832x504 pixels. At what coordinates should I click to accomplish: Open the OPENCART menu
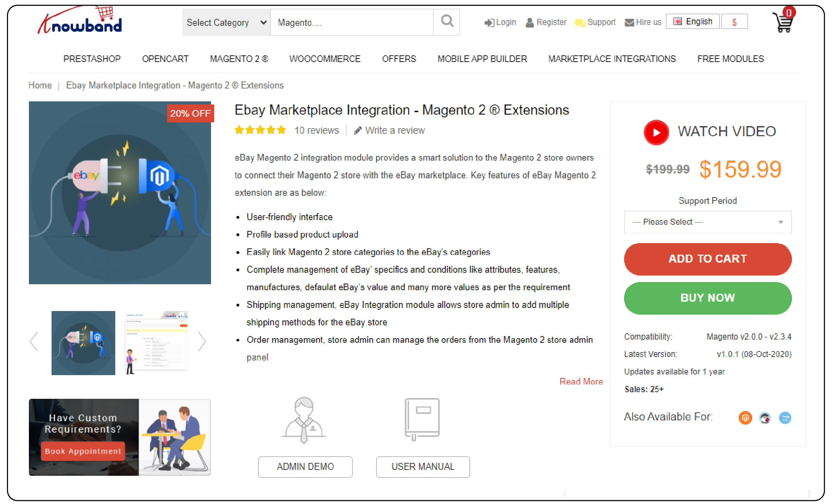(x=165, y=59)
